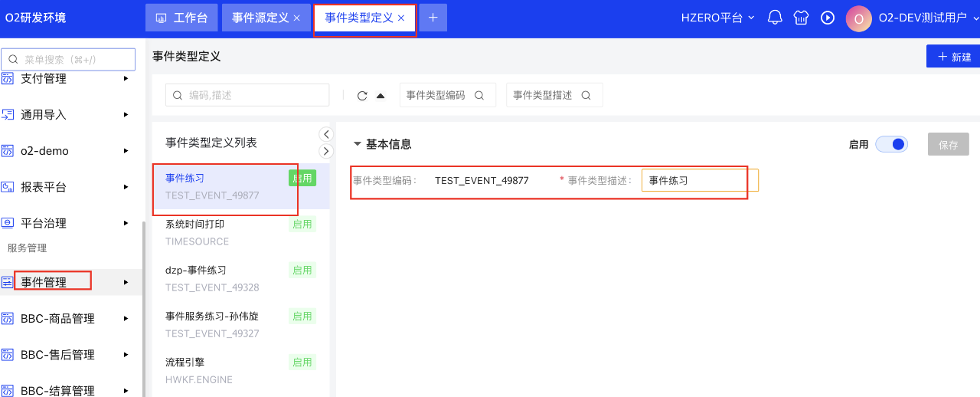Viewport: 980px width, 397px height.
Task: Click the notification bell icon
Action: (x=775, y=18)
